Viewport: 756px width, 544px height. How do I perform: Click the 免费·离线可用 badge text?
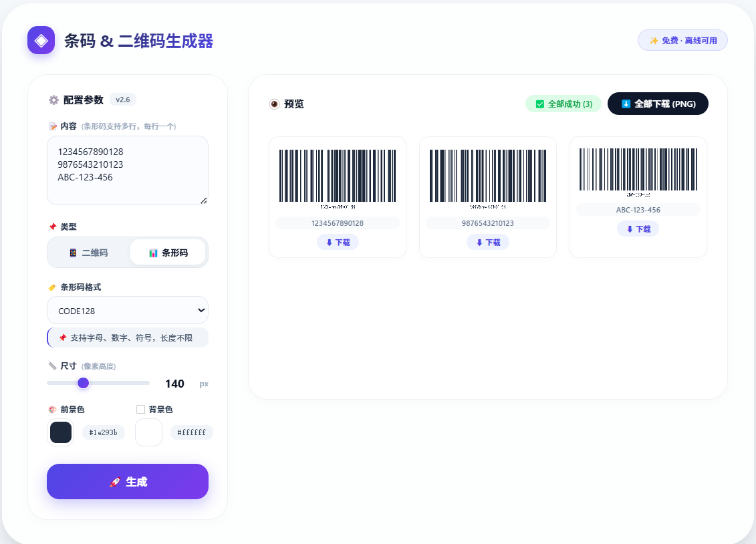click(689, 41)
